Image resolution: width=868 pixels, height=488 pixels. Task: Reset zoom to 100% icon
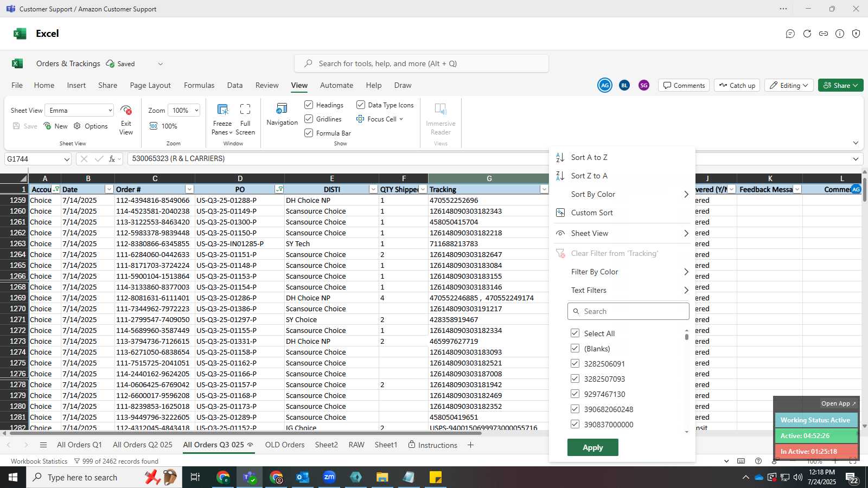154,126
